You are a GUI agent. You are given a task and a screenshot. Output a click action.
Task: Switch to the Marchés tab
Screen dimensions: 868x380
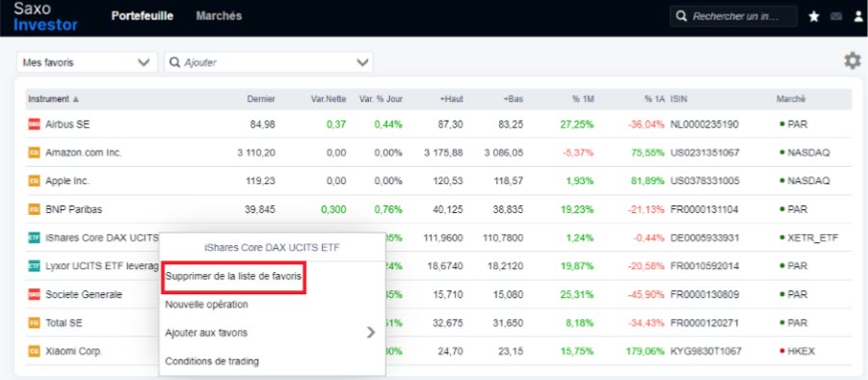click(x=219, y=16)
